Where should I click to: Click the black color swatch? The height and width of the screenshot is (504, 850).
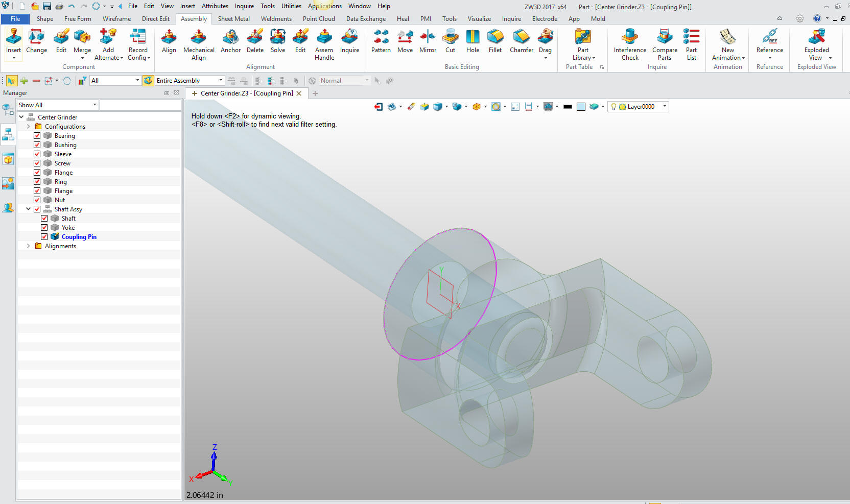point(568,107)
